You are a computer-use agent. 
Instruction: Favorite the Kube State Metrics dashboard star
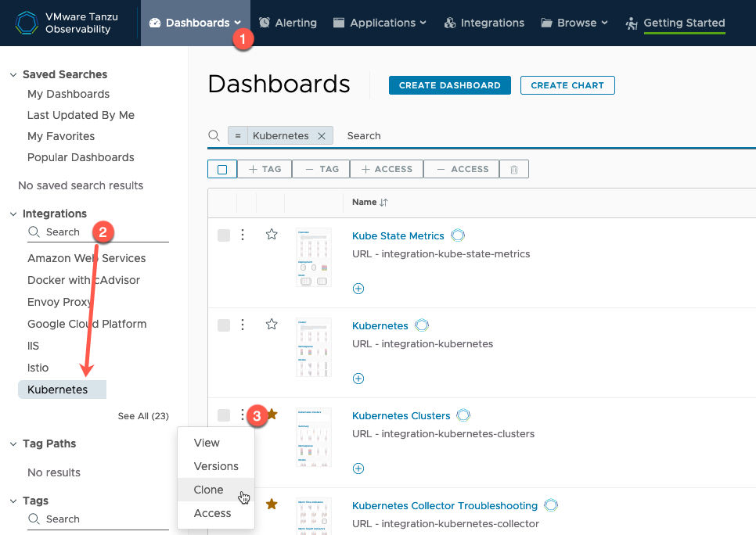pos(272,234)
